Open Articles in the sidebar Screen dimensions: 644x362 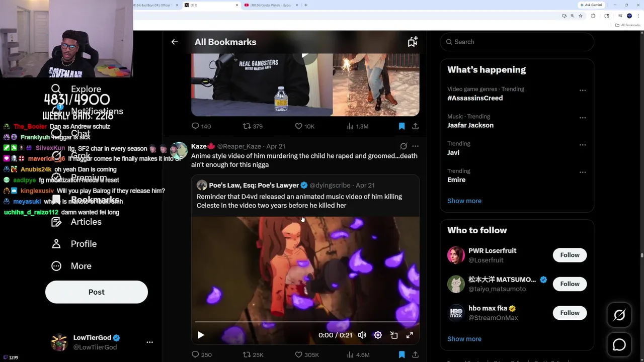76,222
